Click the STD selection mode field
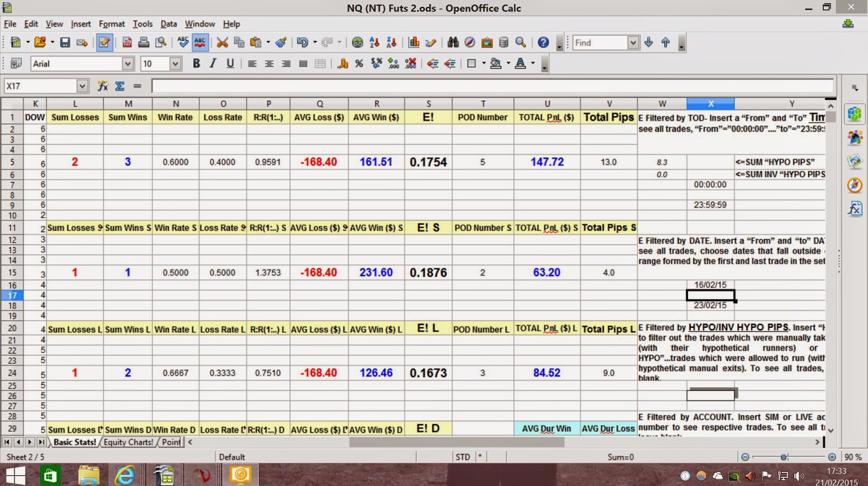The image size is (868, 486). (x=463, y=457)
